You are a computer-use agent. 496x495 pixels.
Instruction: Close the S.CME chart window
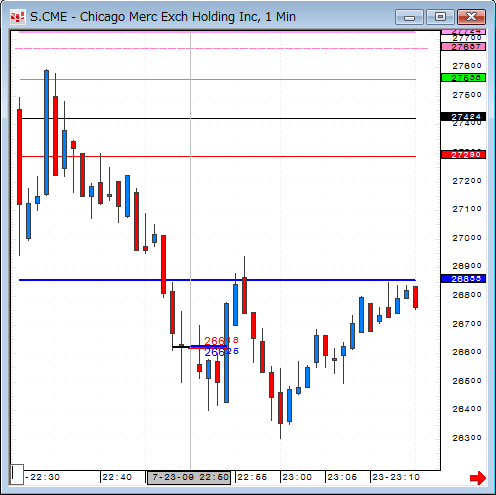(x=471, y=17)
